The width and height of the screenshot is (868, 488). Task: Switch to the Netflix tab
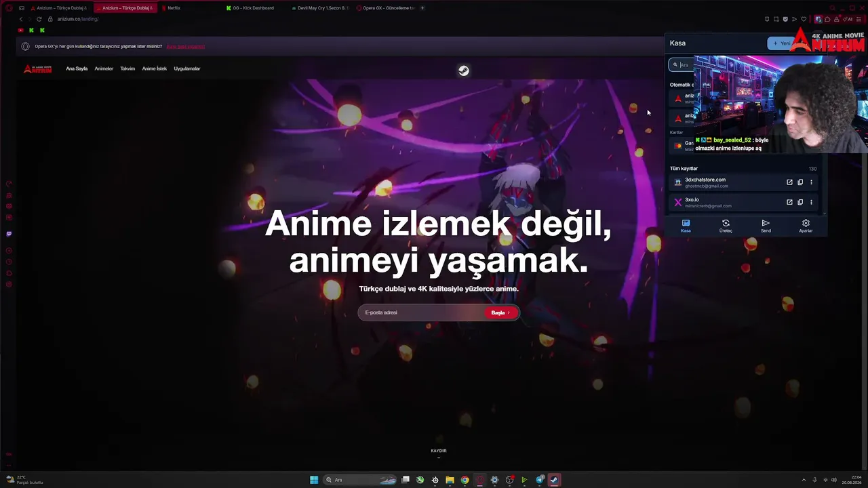191,8
